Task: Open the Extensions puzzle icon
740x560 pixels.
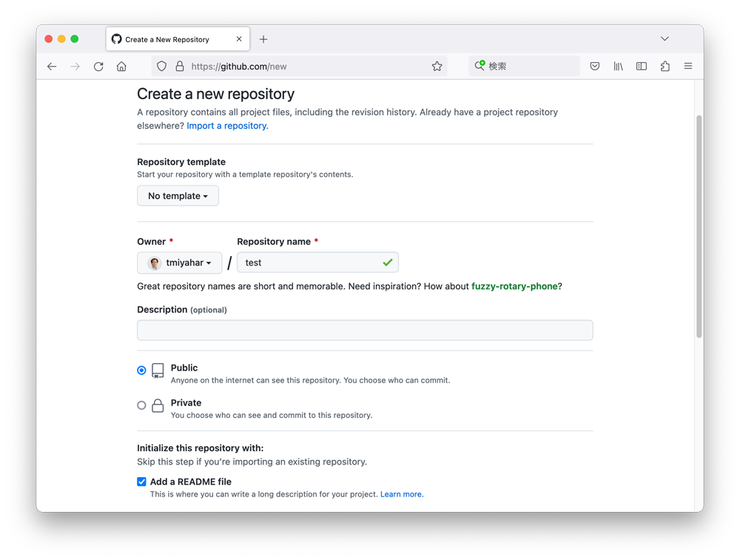Action: (x=665, y=67)
